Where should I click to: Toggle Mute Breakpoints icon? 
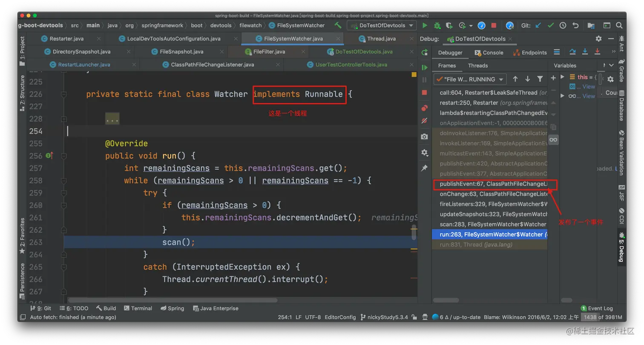(424, 121)
